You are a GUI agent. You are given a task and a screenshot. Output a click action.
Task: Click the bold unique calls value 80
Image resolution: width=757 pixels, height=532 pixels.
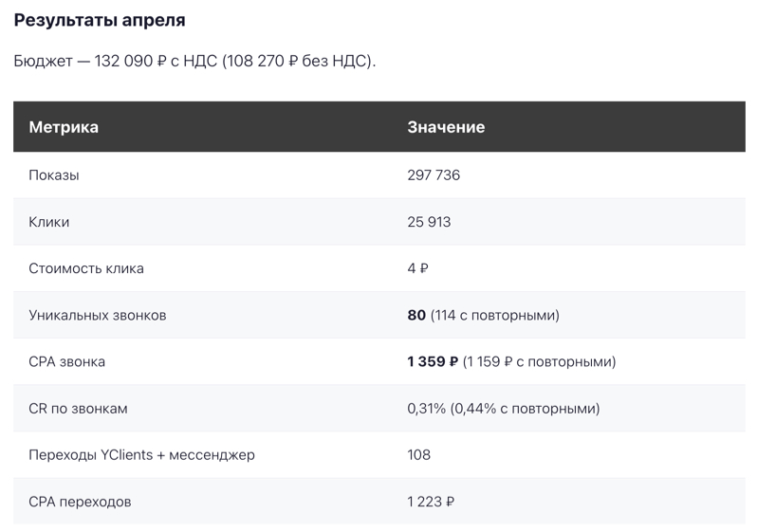(x=416, y=315)
